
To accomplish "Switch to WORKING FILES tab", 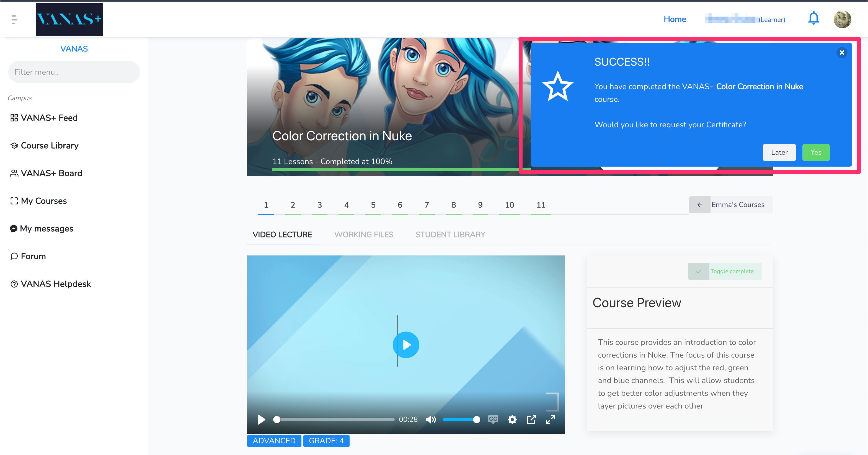I will tap(364, 234).
